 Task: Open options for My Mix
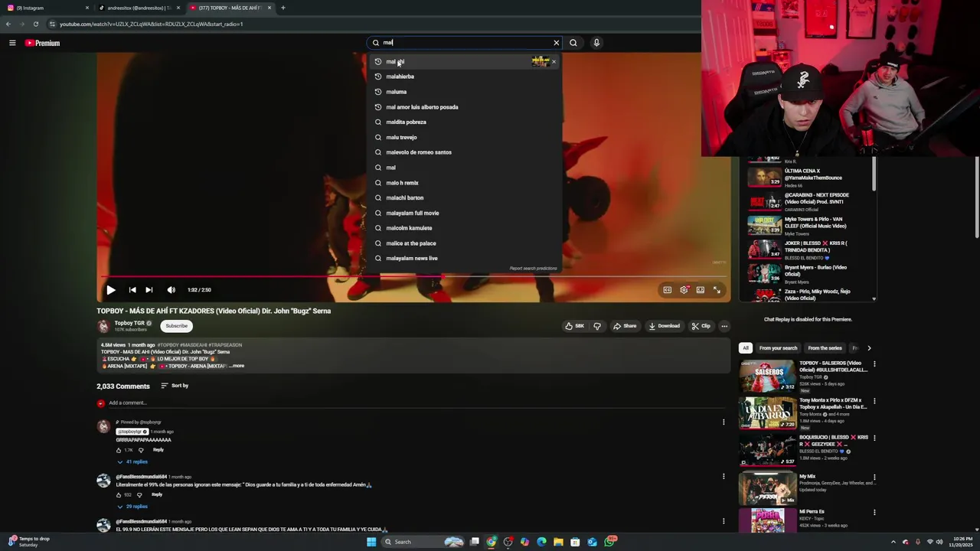(874, 477)
